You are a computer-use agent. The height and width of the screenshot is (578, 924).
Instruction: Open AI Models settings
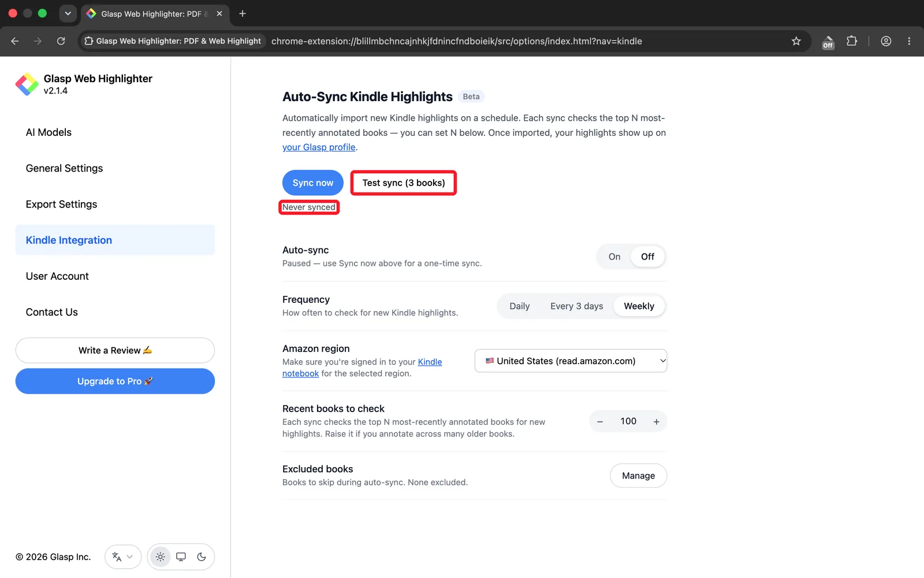115,132
